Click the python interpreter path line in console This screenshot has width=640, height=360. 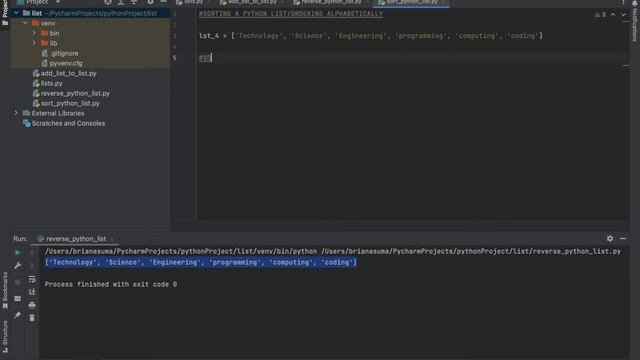(333, 251)
